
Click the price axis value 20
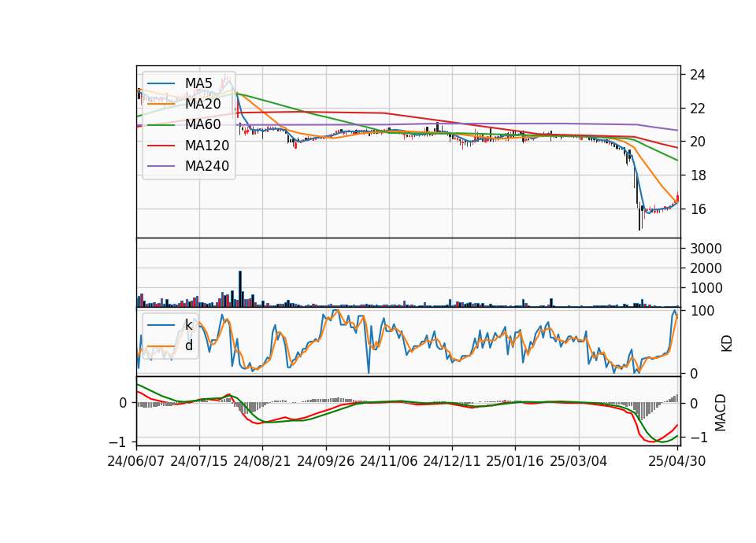coord(698,142)
